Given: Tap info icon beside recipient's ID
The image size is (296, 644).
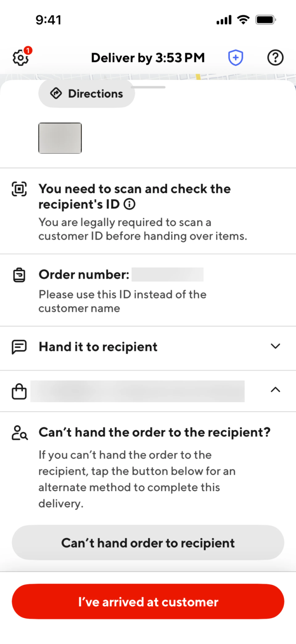Looking at the screenshot, I should [x=129, y=204].
